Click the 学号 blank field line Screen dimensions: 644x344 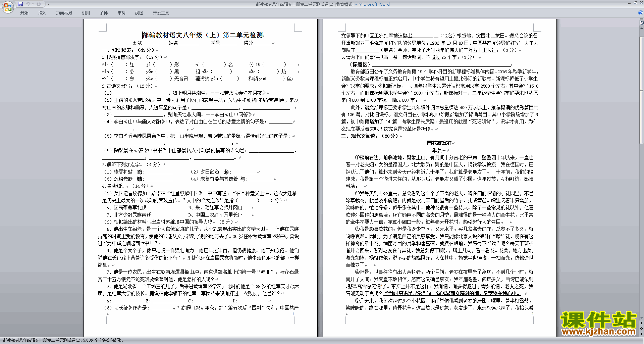tap(229, 43)
